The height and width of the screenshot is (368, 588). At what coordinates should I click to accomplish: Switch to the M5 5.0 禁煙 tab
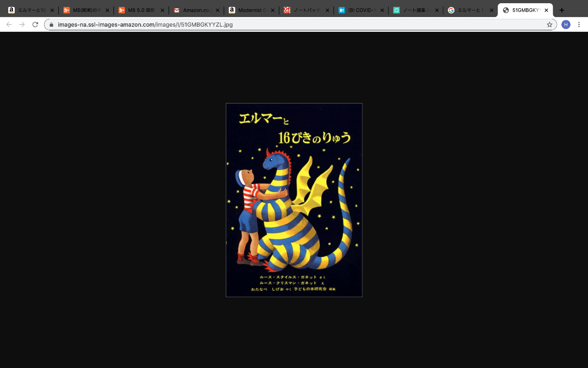click(141, 10)
